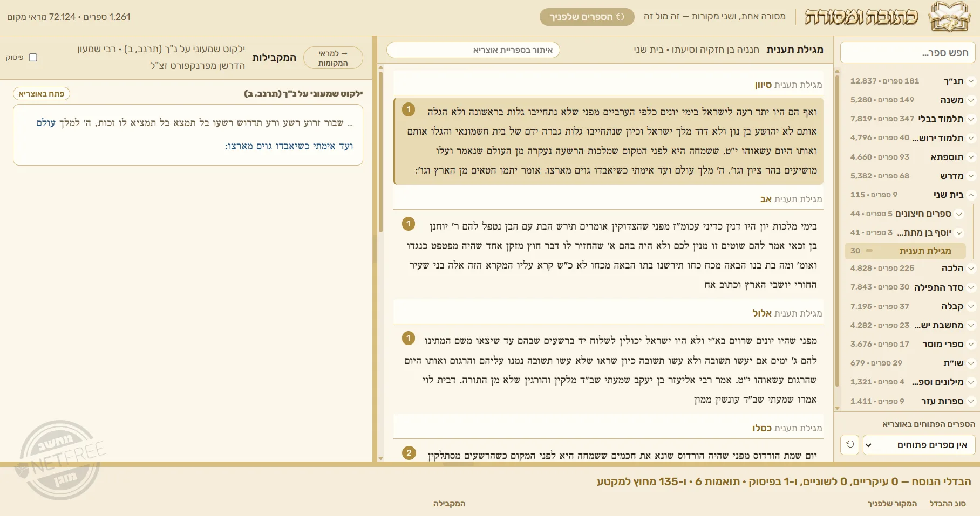Click the ילקוט שמעוני parallel passage box
The height and width of the screenshot is (516, 980).
click(x=188, y=135)
